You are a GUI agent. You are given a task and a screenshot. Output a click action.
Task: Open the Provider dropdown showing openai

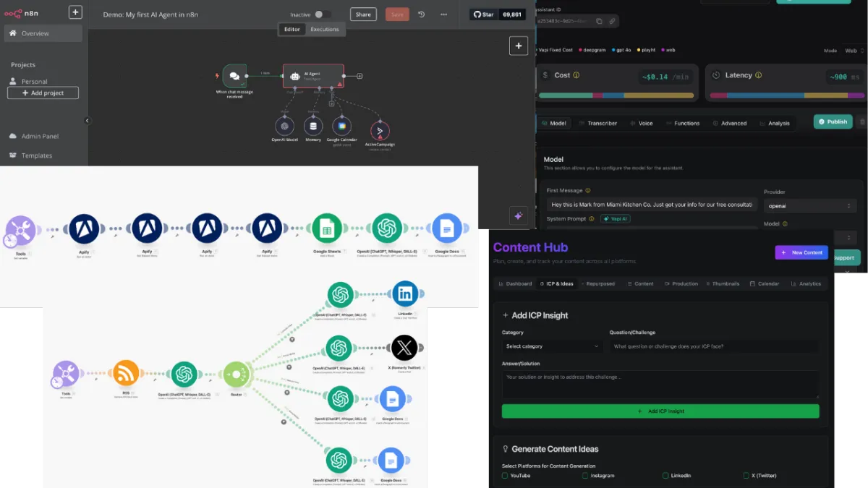tap(810, 206)
